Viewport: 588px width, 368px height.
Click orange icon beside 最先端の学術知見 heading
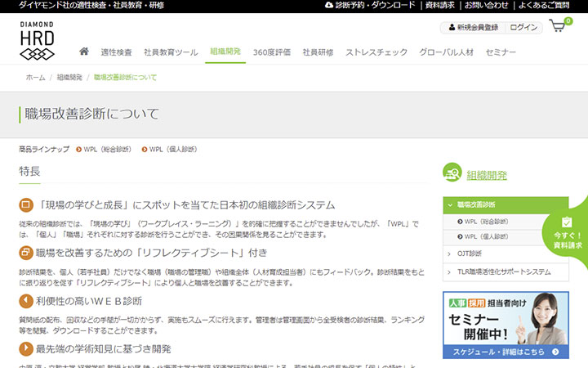pos(26,349)
